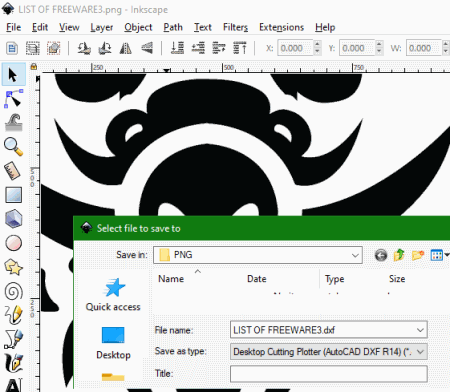Flip selected objects horizontally

pos(126,48)
